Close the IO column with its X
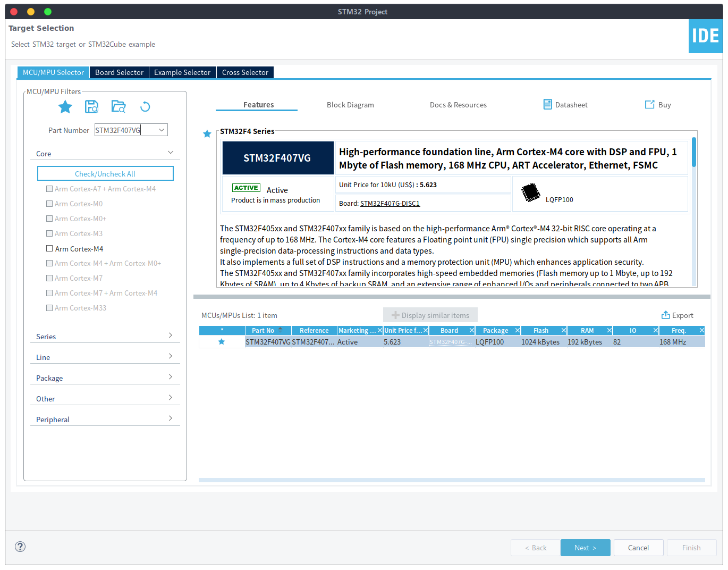The image size is (728, 570). [x=656, y=330]
